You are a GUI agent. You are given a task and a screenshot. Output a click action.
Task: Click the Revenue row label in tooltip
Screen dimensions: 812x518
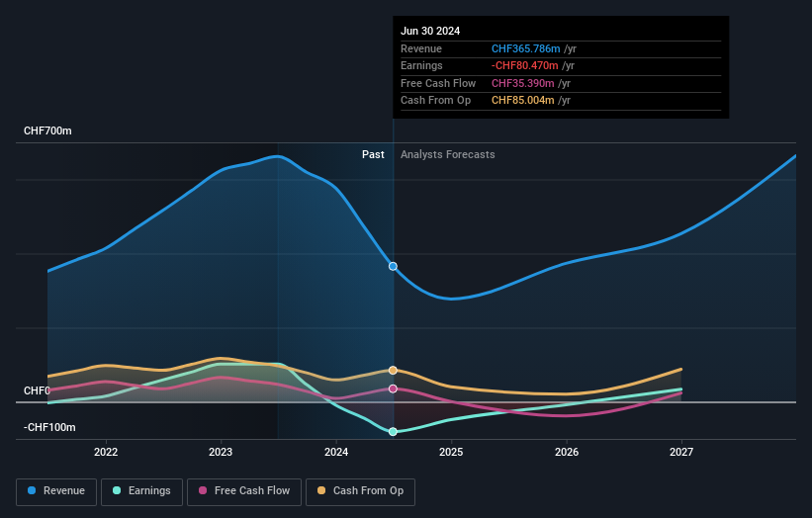pos(421,48)
